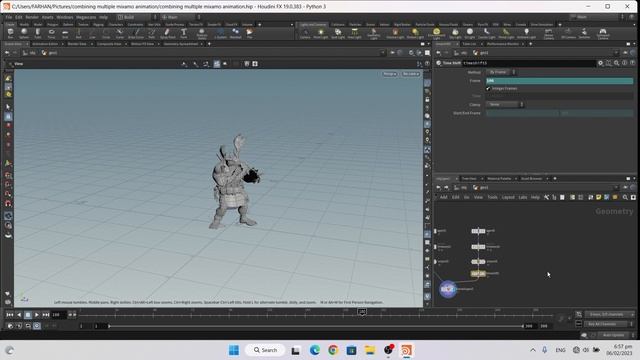Screen dimensions: 640x360
Task: Open the Render menu
Action: click(x=32, y=17)
